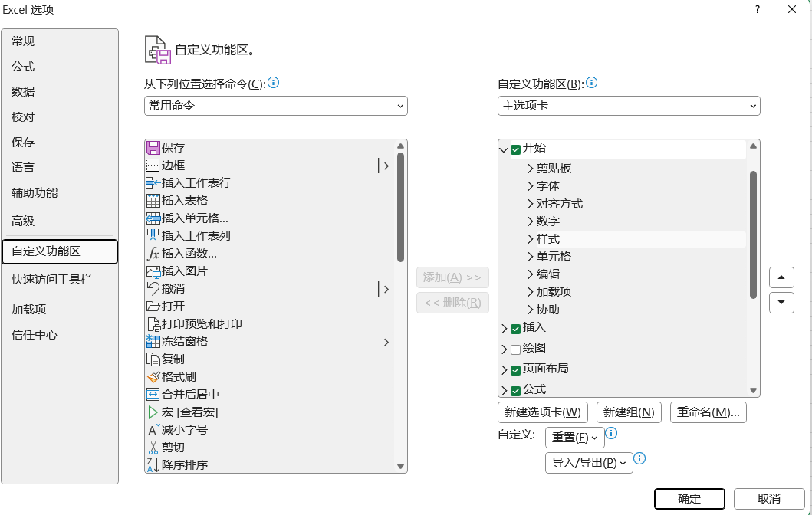This screenshot has height=515, width=812.
Task: Select the 冻结窗格 icon in command list
Action: pos(153,341)
